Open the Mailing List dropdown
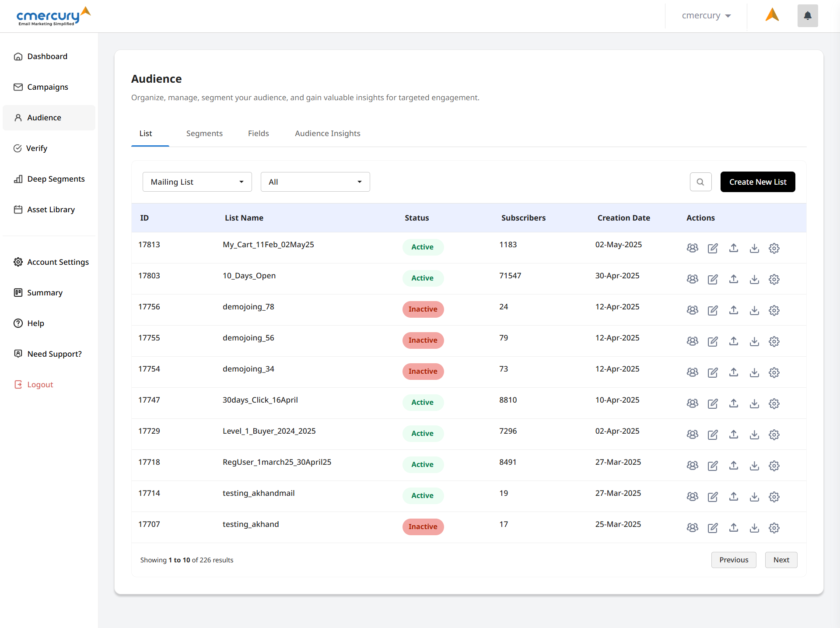This screenshot has height=628, width=840. [x=197, y=182]
